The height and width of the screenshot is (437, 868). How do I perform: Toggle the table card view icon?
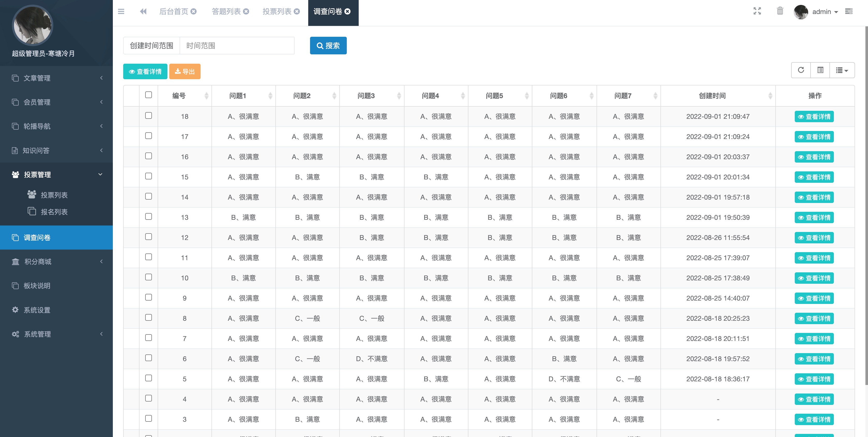pos(820,70)
